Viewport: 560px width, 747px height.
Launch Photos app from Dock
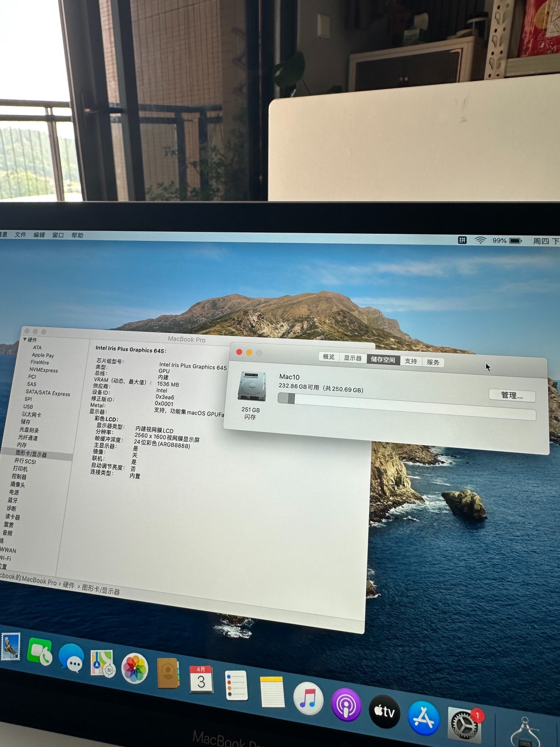coord(135,668)
